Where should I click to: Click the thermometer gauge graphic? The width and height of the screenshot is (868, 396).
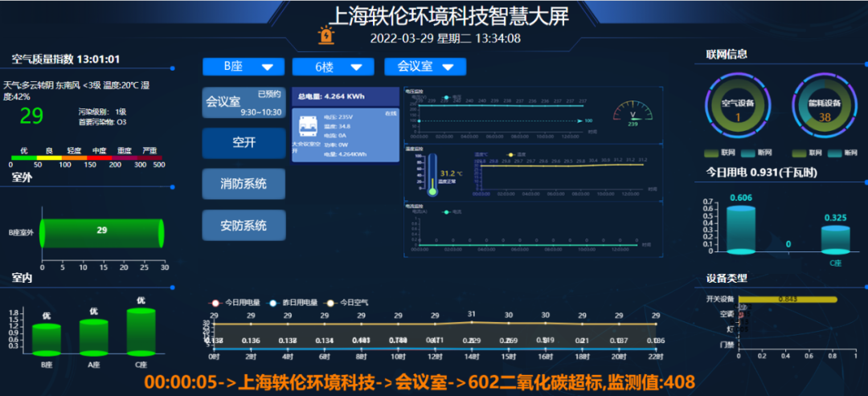432,175
